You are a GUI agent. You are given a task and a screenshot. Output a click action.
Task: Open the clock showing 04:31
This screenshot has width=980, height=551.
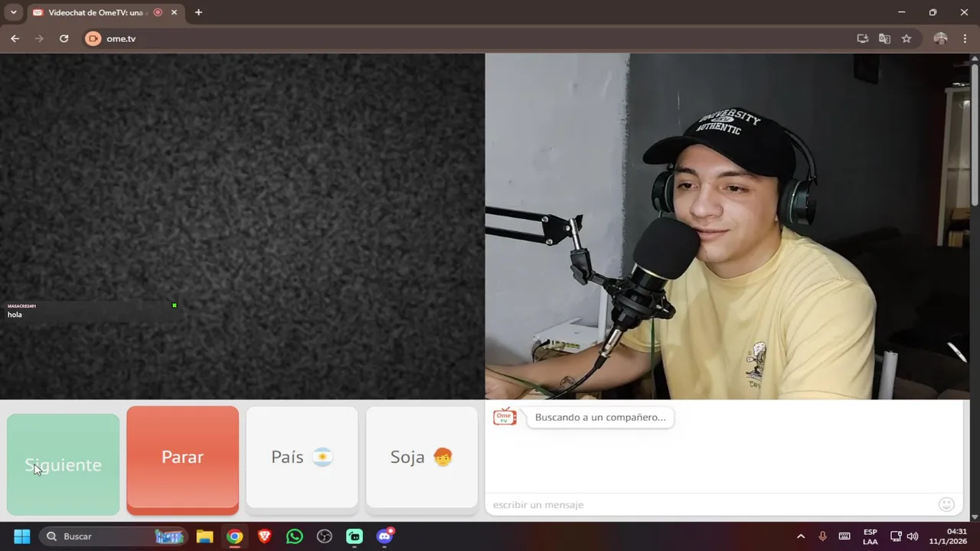[x=948, y=536]
